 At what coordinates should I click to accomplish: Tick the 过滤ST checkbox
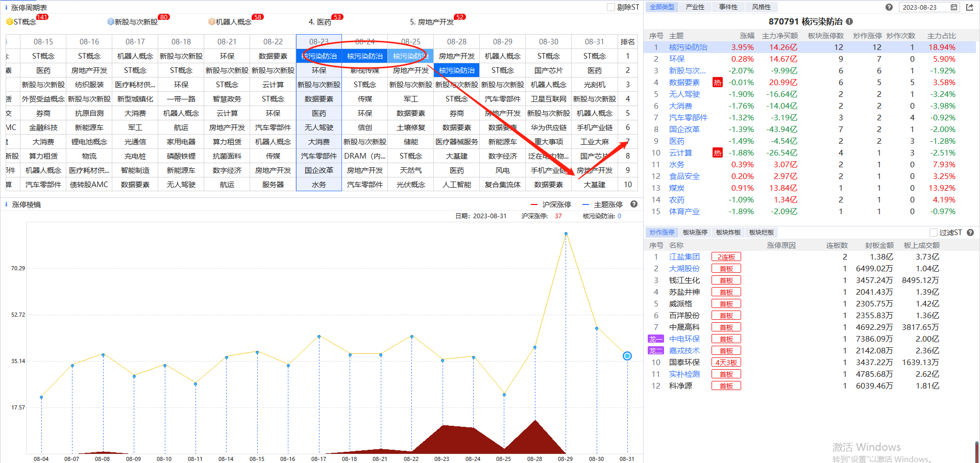tap(934, 233)
